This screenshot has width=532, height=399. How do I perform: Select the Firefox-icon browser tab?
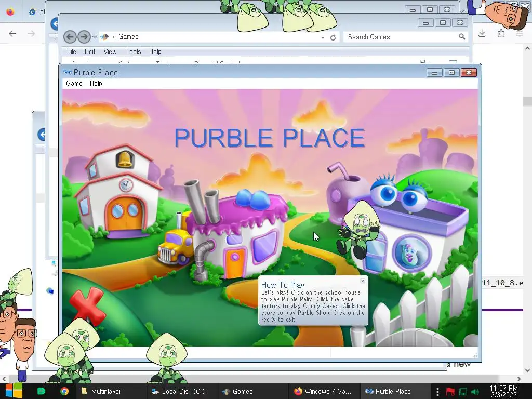(x=10, y=12)
